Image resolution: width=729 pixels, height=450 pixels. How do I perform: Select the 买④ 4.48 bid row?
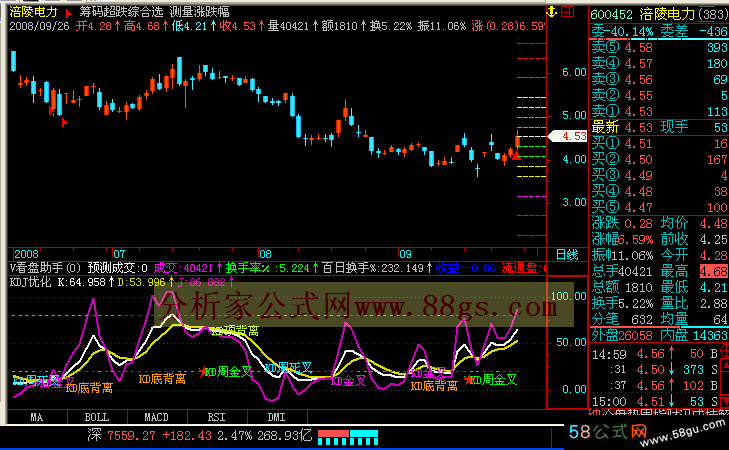click(x=659, y=192)
